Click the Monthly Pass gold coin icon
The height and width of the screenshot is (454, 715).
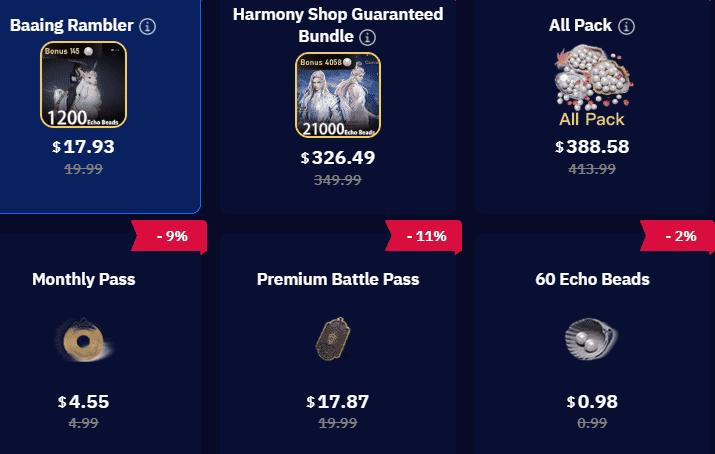[84, 340]
